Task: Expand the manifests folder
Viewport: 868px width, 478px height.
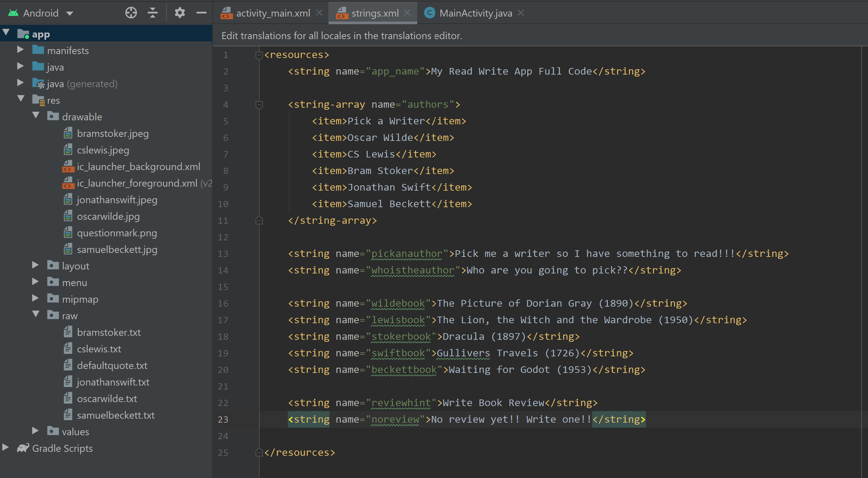Action: 20,50
